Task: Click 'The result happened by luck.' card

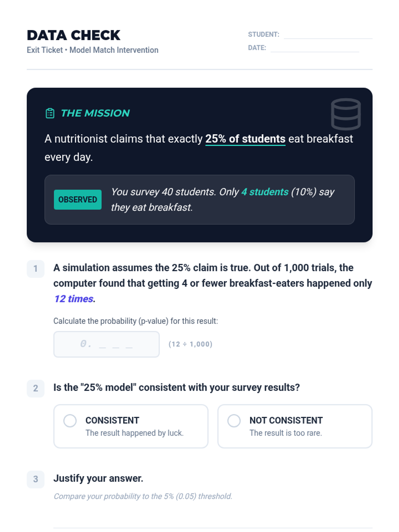Action: coord(131,426)
